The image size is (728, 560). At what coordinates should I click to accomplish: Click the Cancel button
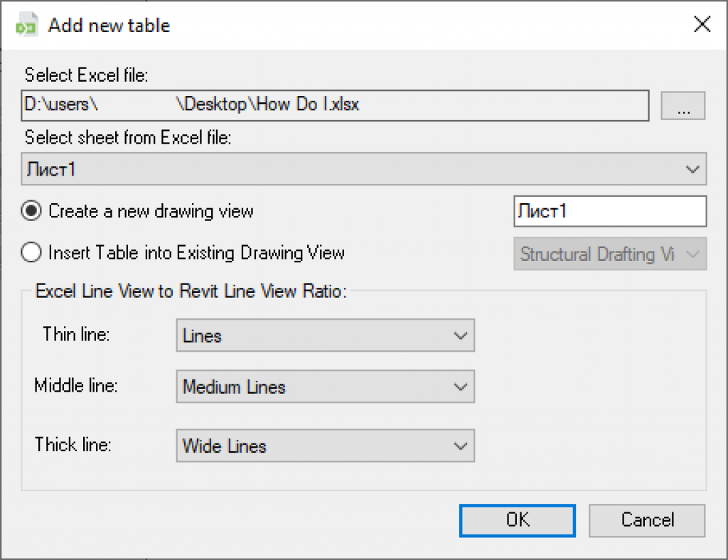tap(647, 521)
